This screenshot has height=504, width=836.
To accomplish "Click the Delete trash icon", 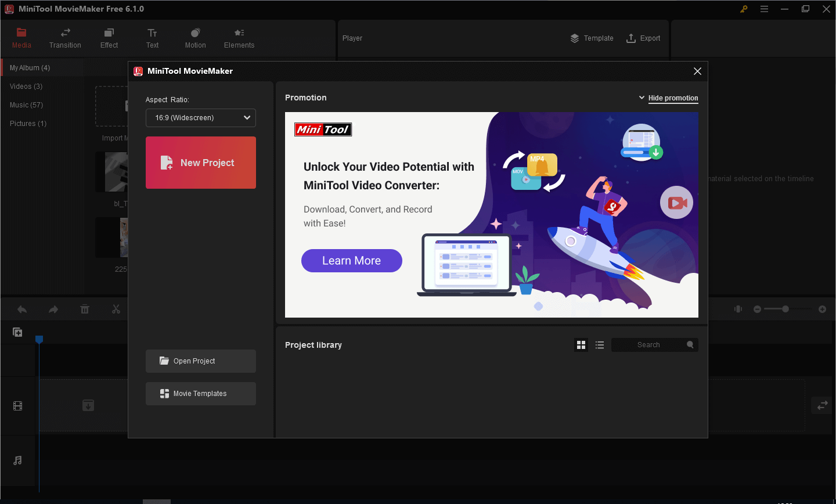I will click(85, 309).
